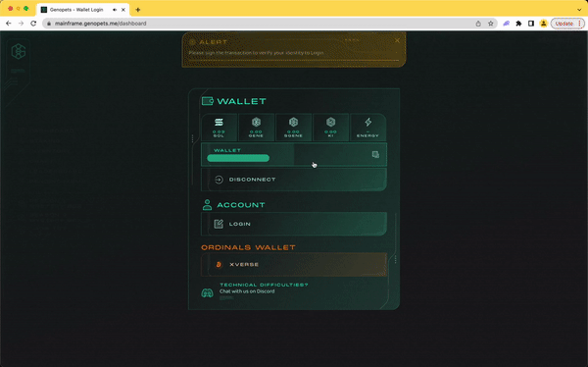Select the Genopets Wallet Login tab
Screen dimensions: 588x367
click(83, 10)
